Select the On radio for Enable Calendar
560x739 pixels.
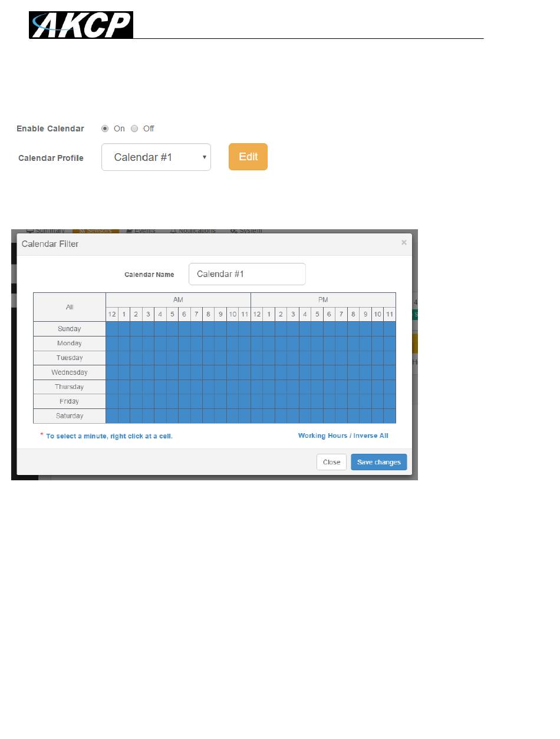pyautogui.click(x=106, y=128)
